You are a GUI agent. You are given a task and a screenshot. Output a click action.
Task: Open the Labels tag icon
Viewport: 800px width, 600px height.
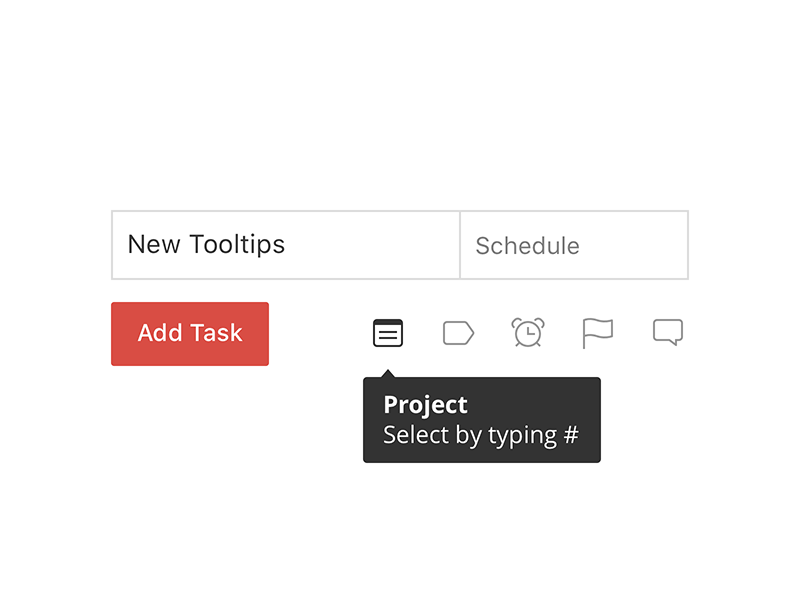coord(458,333)
